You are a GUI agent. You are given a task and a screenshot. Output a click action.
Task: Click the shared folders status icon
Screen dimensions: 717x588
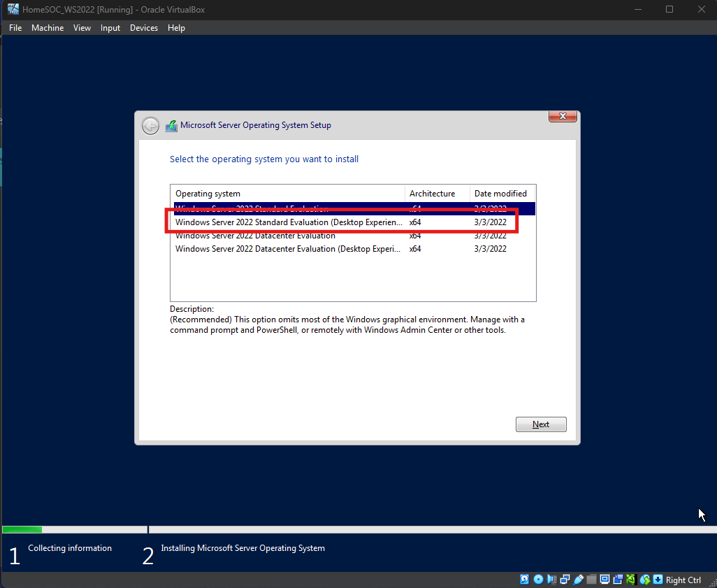coord(591,580)
